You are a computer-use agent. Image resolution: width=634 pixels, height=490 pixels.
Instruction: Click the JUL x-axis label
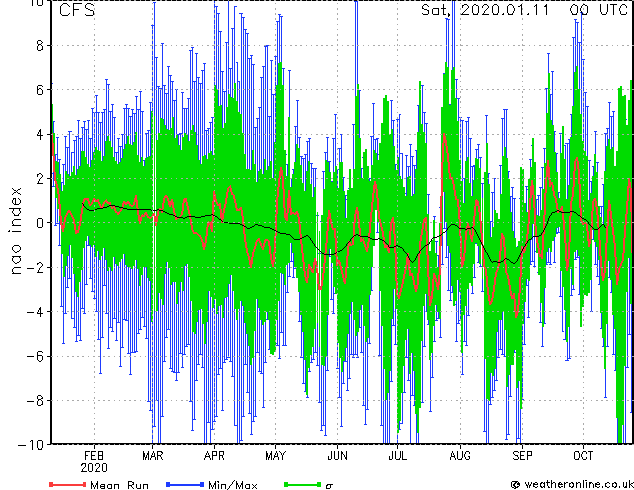point(397,456)
